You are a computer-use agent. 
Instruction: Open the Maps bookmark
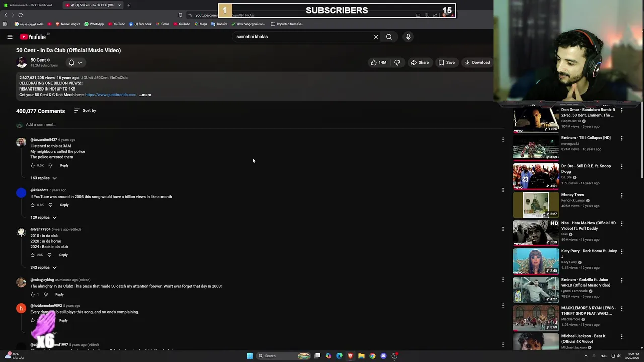201,24
